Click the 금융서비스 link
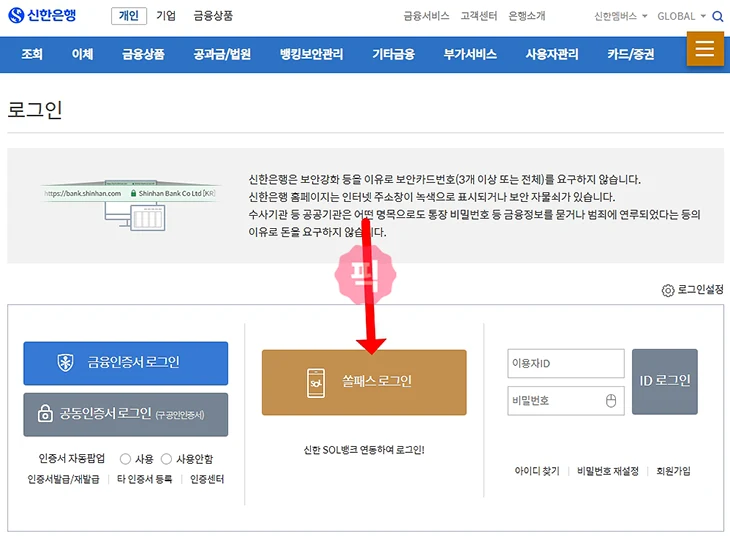The width and height of the screenshot is (730, 550). 426,16
